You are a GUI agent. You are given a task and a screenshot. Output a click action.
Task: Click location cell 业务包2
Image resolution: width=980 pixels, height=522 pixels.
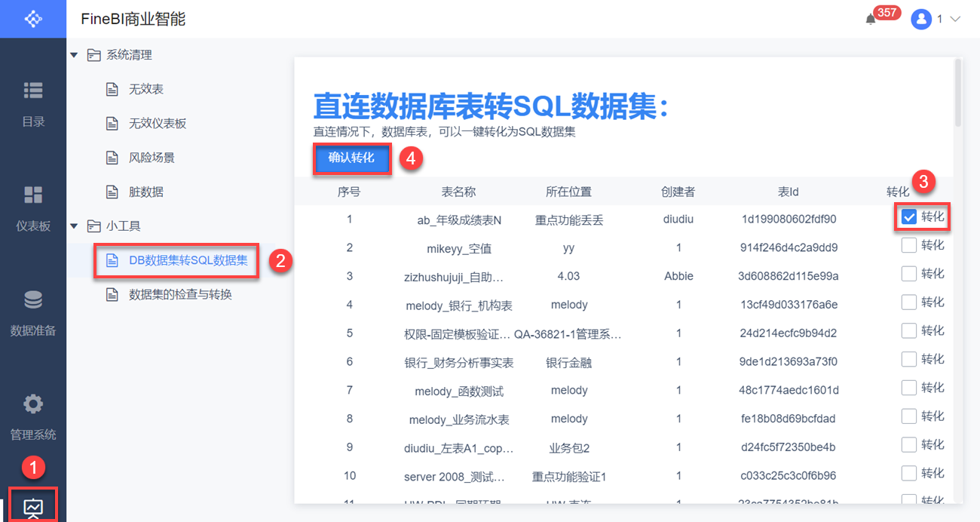[x=569, y=447]
